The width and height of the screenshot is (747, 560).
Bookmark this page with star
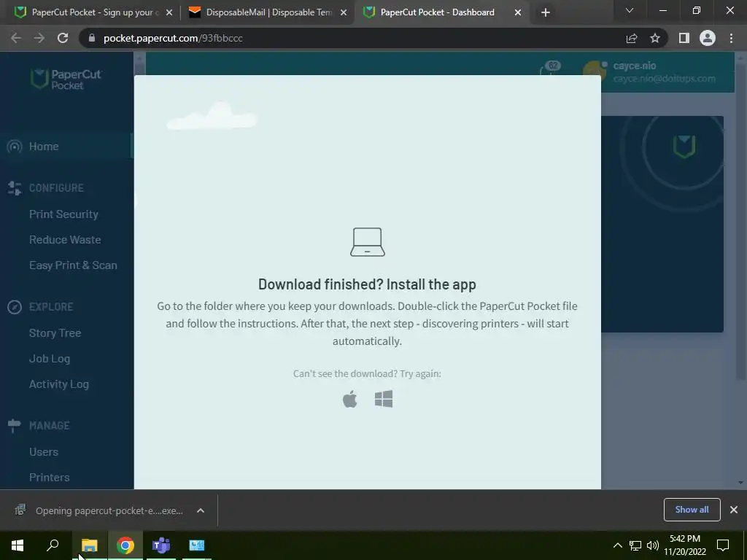pos(655,38)
